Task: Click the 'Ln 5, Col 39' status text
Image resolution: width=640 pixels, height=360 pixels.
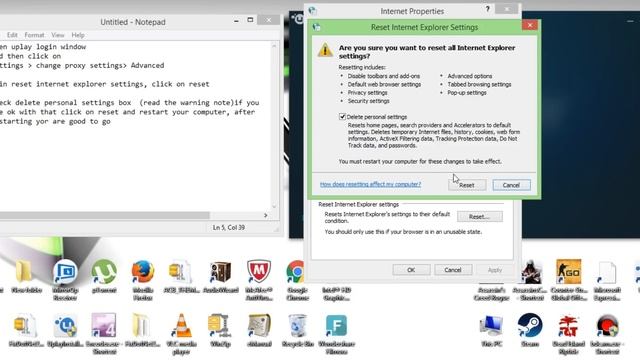Action: point(229,227)
